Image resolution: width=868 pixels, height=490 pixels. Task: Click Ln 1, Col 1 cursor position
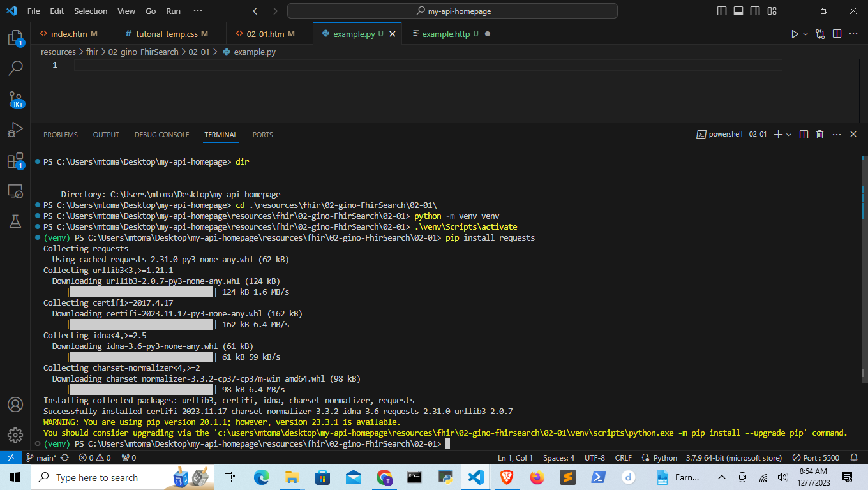tap(515, 457)
